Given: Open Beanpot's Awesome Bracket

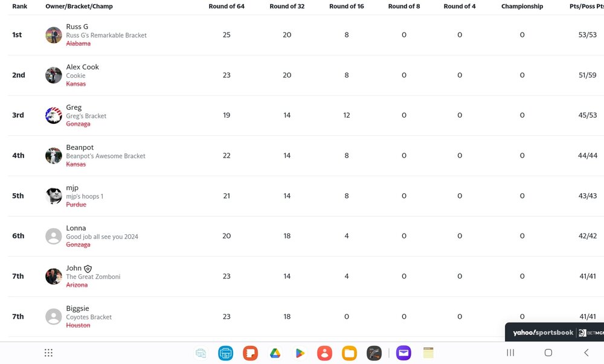Looking at the screenshot, I should coord(106,156).
